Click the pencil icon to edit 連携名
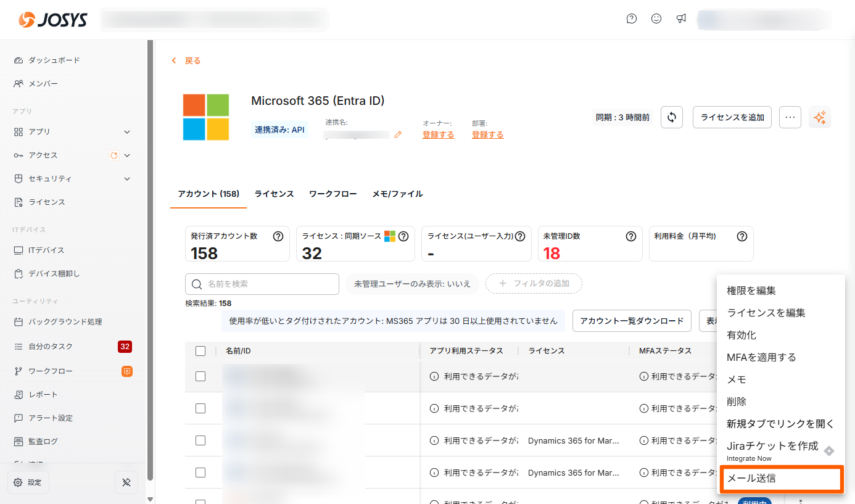This screenshot has height=504, width=855. (398, 134)
